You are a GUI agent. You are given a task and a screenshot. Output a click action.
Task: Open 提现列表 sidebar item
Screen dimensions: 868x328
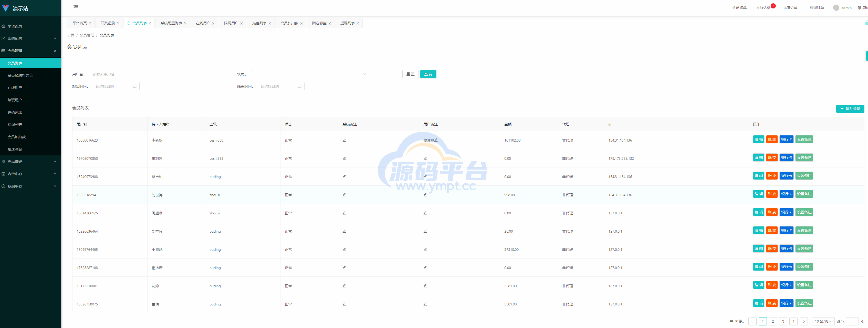pos(30,125)
